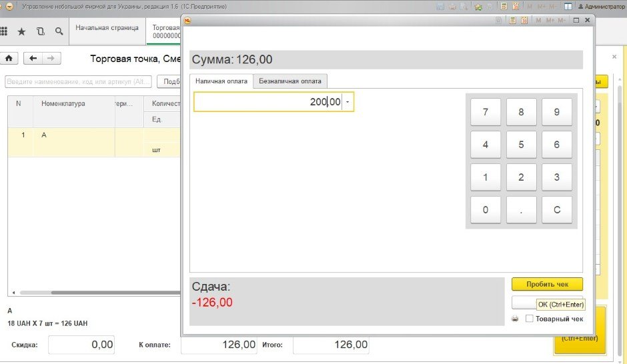Open the history scroll icon

pyautogui.click(x=41, y=31)
